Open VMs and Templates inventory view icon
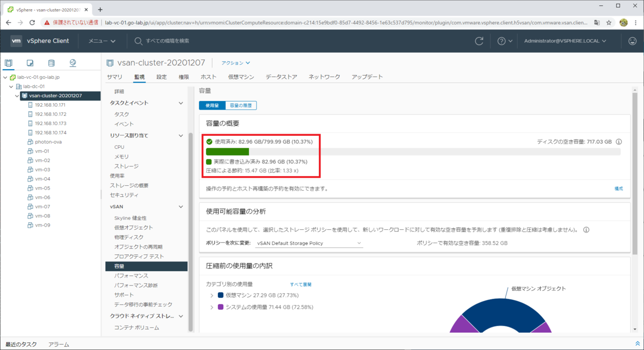This screenshot has width=644, height=350. [x=30, y=63]
